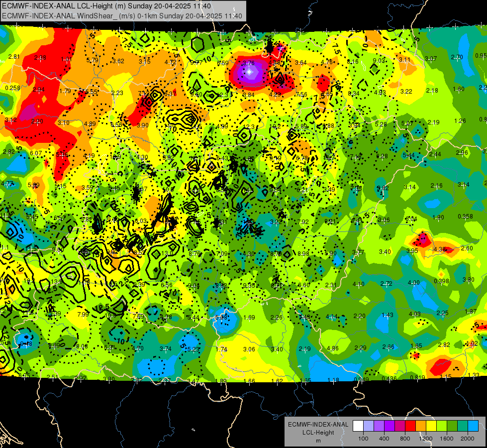
Task: Click the legend's ECMWF-INDEX-ANAL label
Action: click(x=318, y=425)
